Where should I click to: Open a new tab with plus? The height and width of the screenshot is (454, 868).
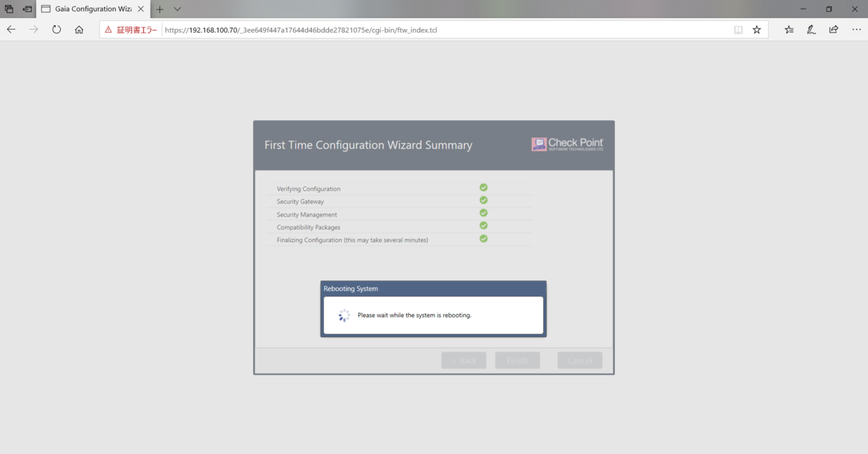[160, 9]
